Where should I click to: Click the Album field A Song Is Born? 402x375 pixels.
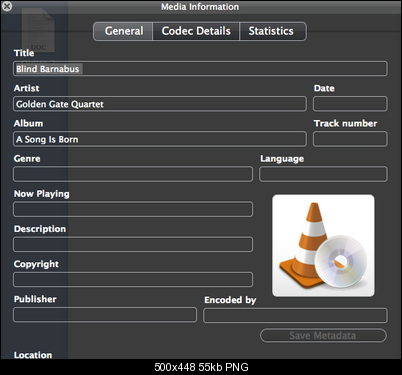(x=160, y=139)
